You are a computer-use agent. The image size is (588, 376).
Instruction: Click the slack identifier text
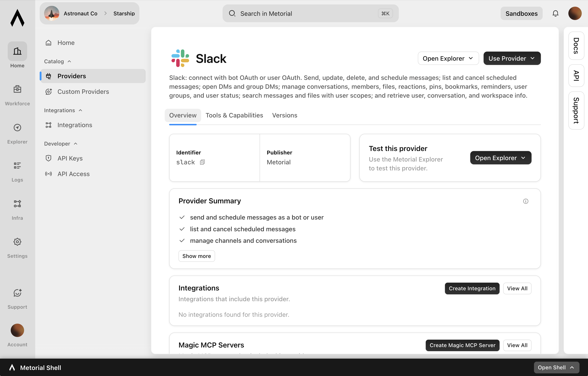(186, 162)
